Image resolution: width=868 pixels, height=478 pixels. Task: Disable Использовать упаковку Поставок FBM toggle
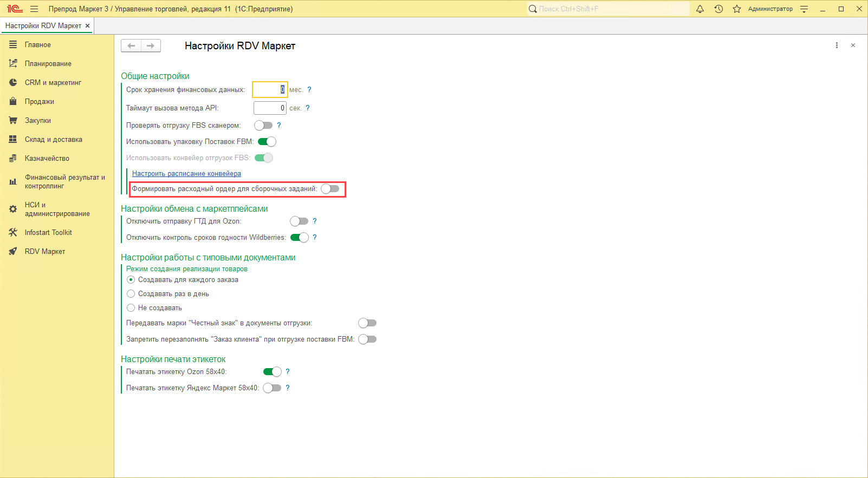(267, 141)
